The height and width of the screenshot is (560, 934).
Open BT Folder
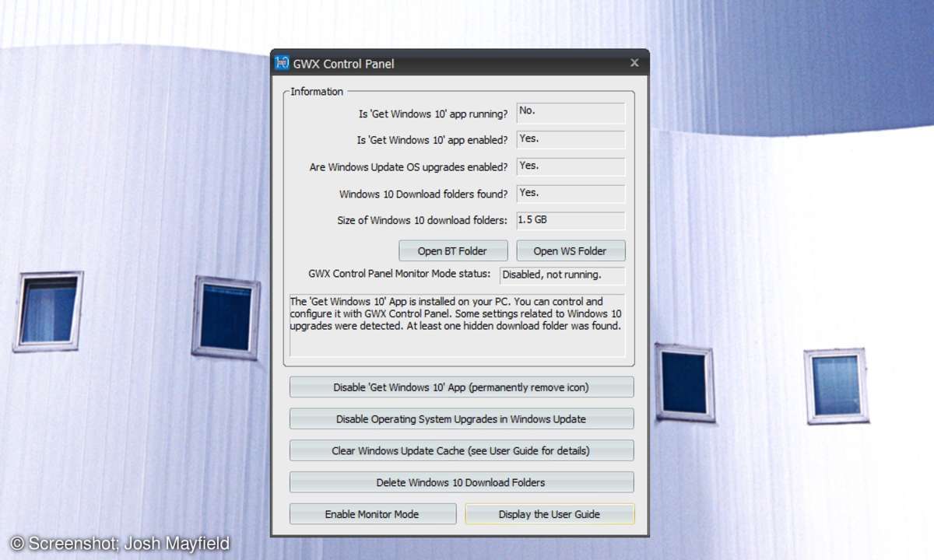coord(453,250)
